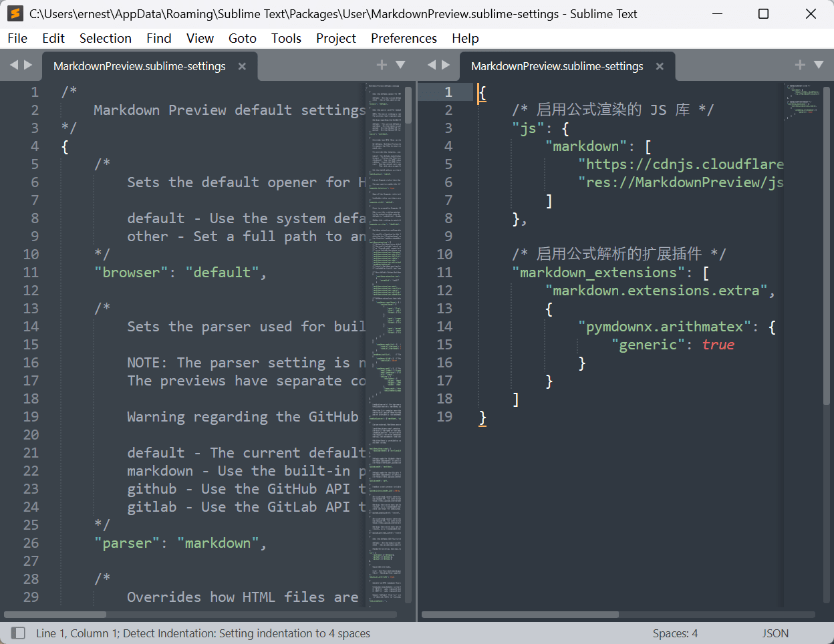This screenshot has width=834, height=644.
Task: Change indentation via Spaces: 4
Action: tap(675, 633)
